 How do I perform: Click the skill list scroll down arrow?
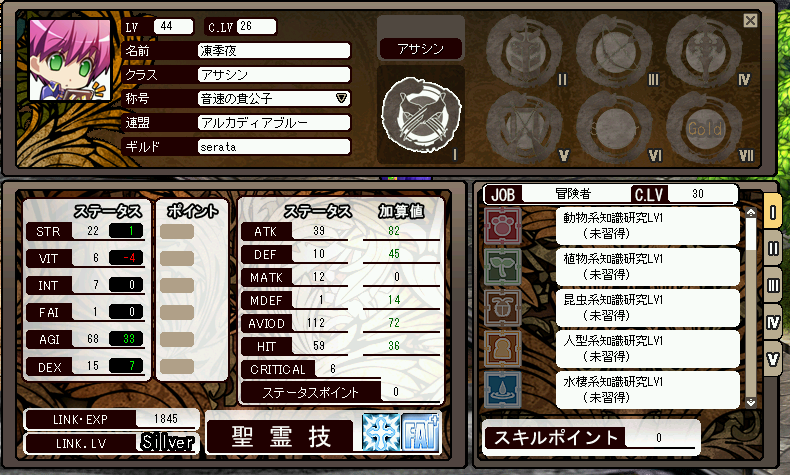tap(751, 402)
